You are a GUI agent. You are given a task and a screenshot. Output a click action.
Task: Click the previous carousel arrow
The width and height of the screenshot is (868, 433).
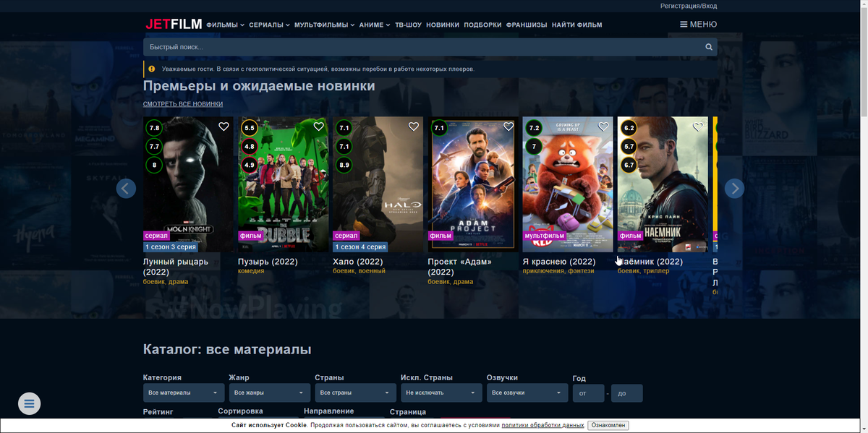pyautogui.click(x=126, y=189)
